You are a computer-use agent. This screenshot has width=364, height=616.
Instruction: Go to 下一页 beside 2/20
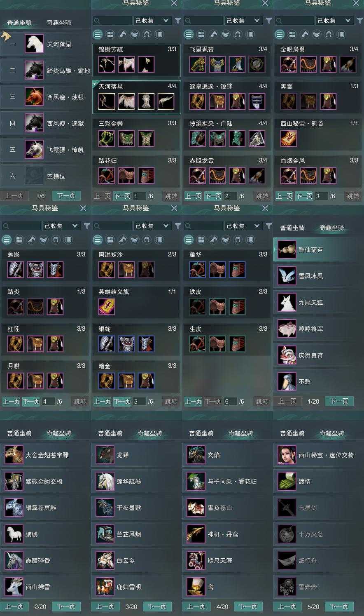[66, 607]
